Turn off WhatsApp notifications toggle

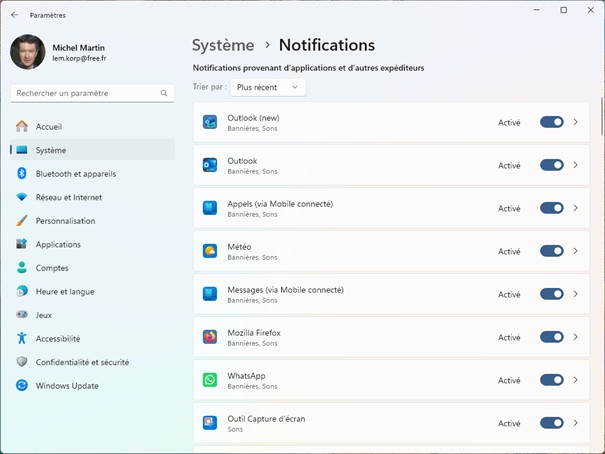(551, 380)
